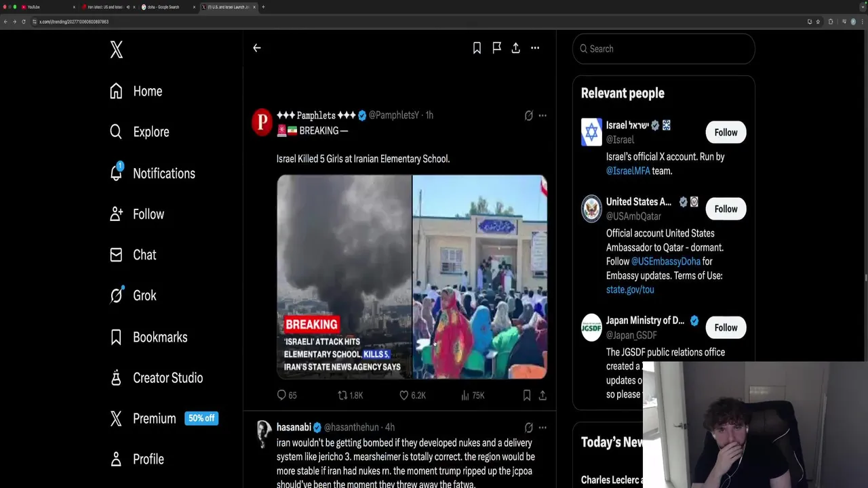Bookmark the Pamphlets post
This screenshot has height=488, width=868.
tap(526, 395)
